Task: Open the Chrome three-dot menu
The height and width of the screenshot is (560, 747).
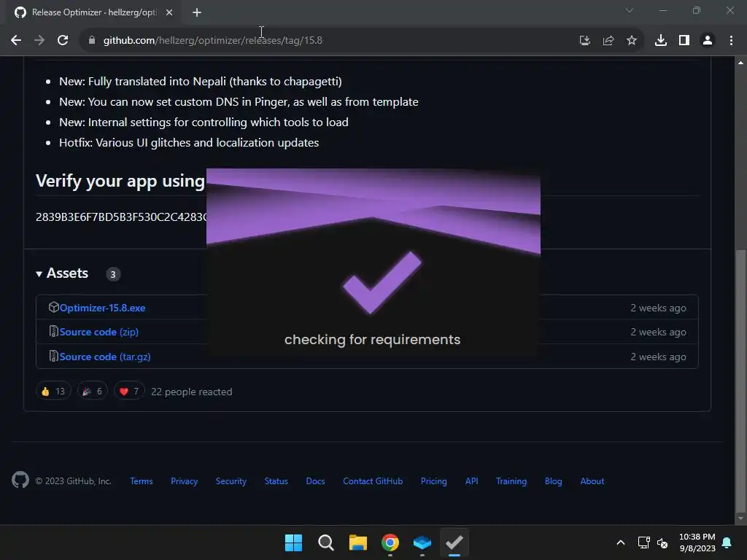Action: tap(731, 41)
